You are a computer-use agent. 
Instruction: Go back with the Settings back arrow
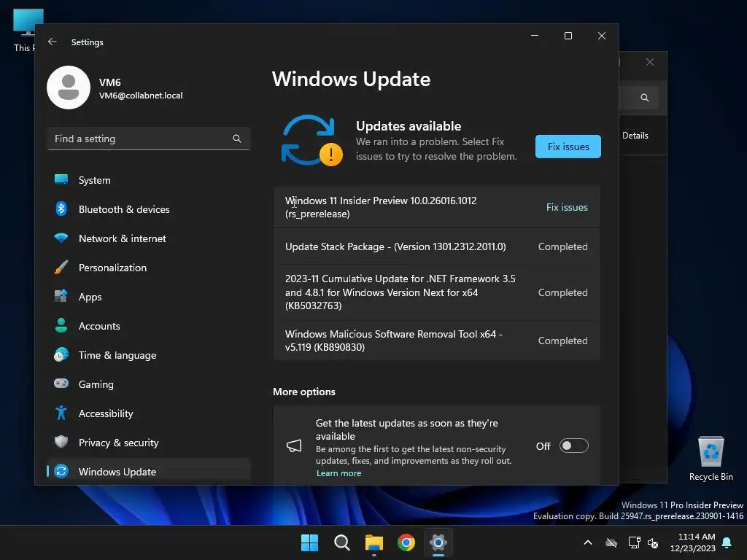point(53,42)
